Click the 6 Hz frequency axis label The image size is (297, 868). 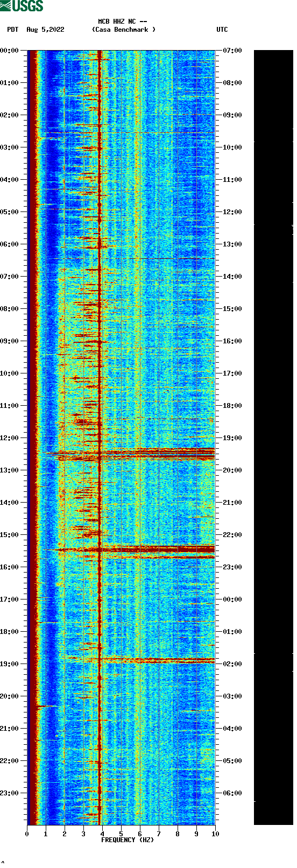point(140,834)
